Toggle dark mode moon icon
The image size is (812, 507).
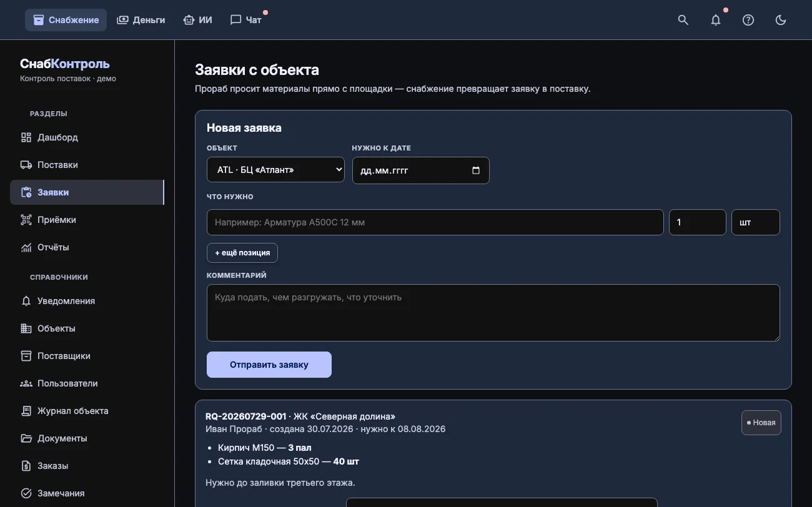click(781, 20)
